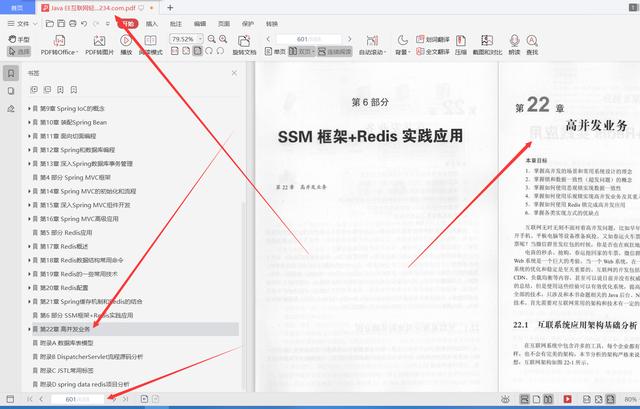Switch to the 开始 ribbon tab

tap(128, 24)
